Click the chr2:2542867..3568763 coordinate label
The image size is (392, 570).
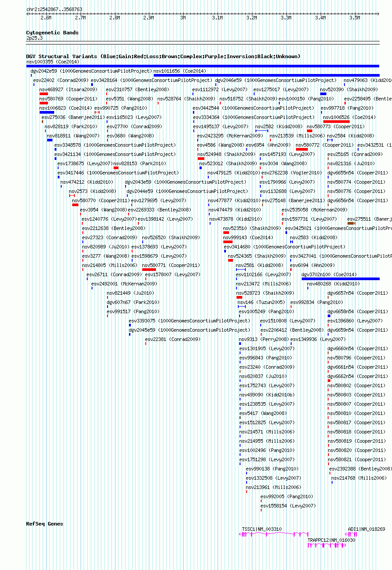(54, 9)
